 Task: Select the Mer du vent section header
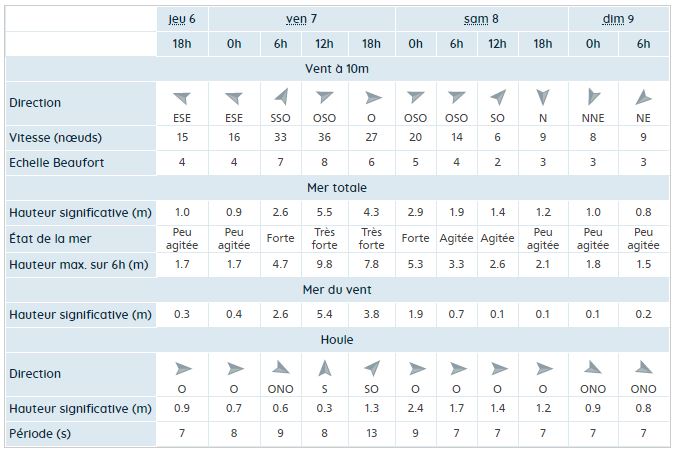click(337, 290)
